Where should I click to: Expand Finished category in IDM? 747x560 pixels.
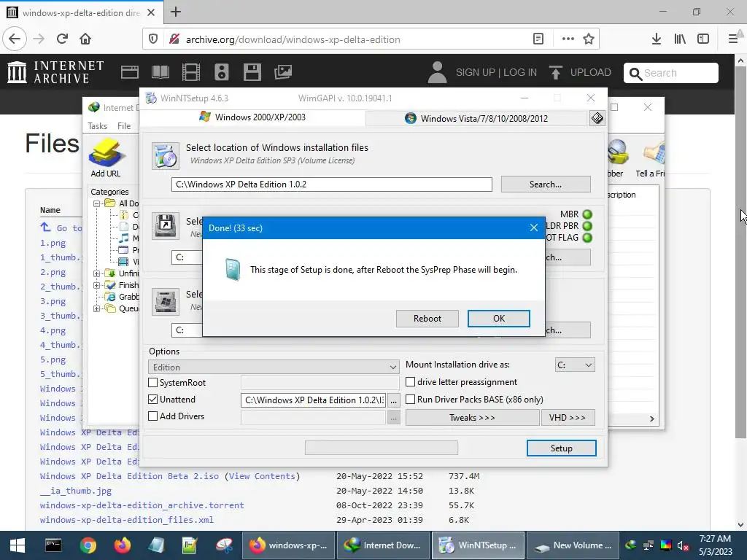(97, 285)
